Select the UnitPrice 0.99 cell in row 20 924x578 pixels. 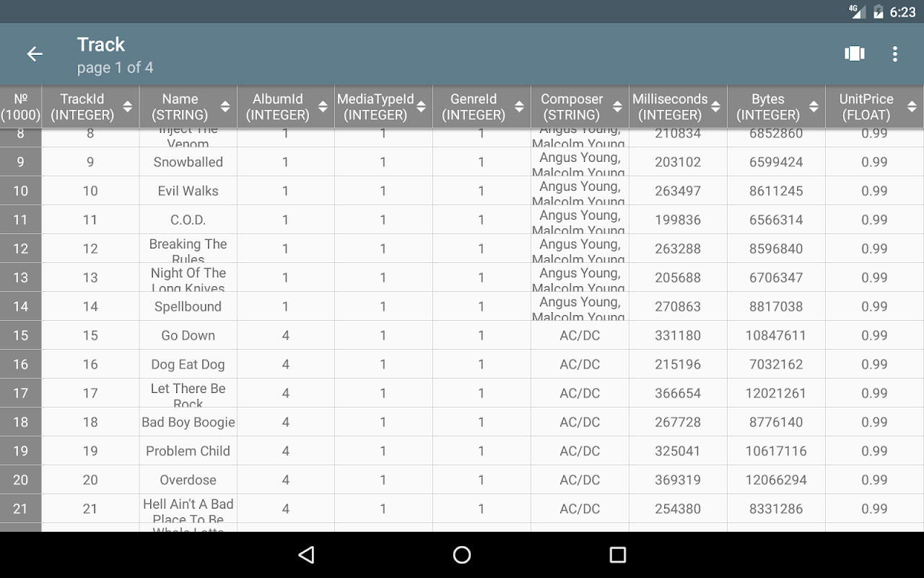(874, 480)
